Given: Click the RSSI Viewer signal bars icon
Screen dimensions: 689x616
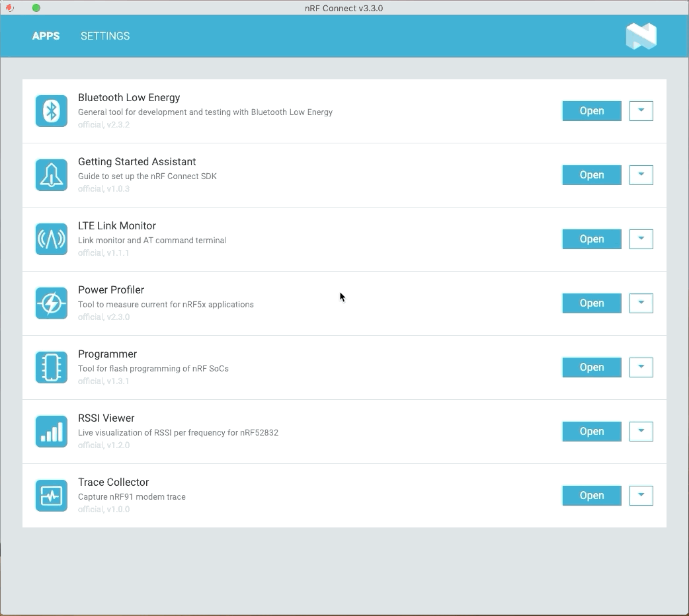Looking at the screenshot, I should coord(52,432).
